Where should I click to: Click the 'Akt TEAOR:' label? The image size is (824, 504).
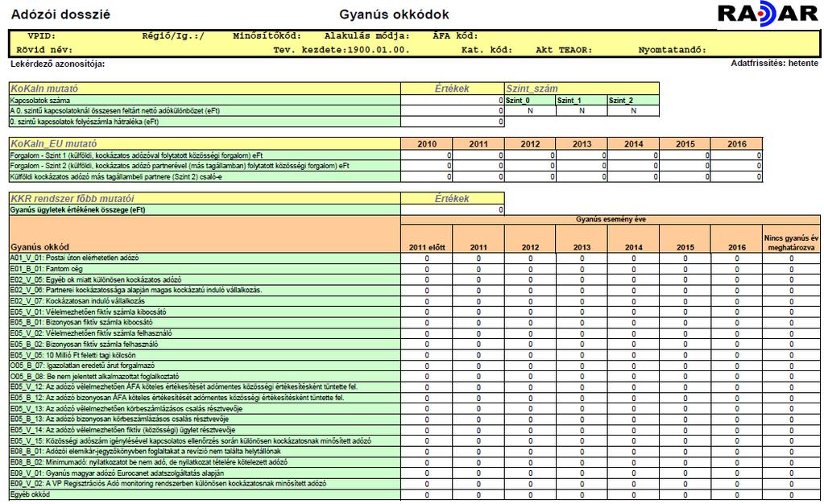click(x=564, y=50)
